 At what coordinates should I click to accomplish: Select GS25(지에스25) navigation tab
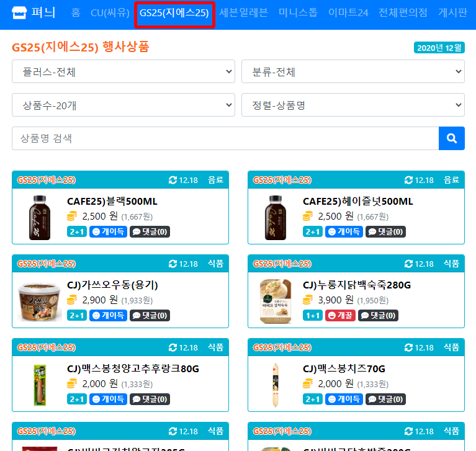coord(174,13)
